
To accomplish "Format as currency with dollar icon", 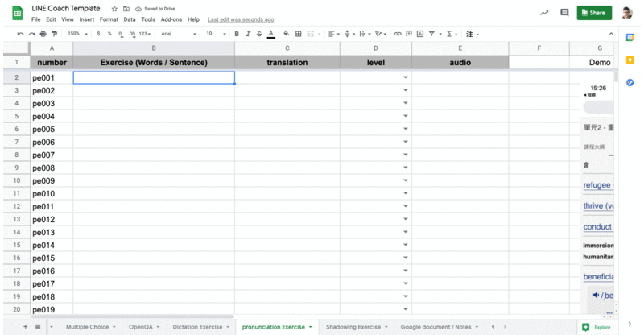I will (x=98, y=34).
